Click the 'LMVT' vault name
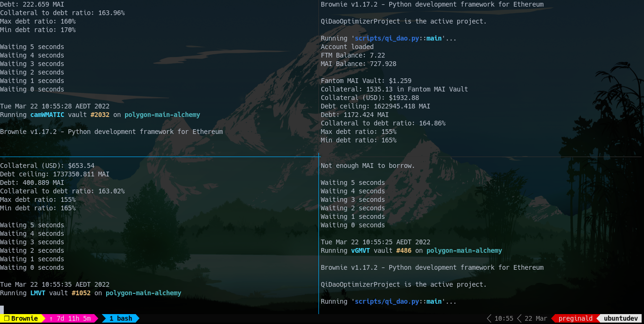 (38, 293)
